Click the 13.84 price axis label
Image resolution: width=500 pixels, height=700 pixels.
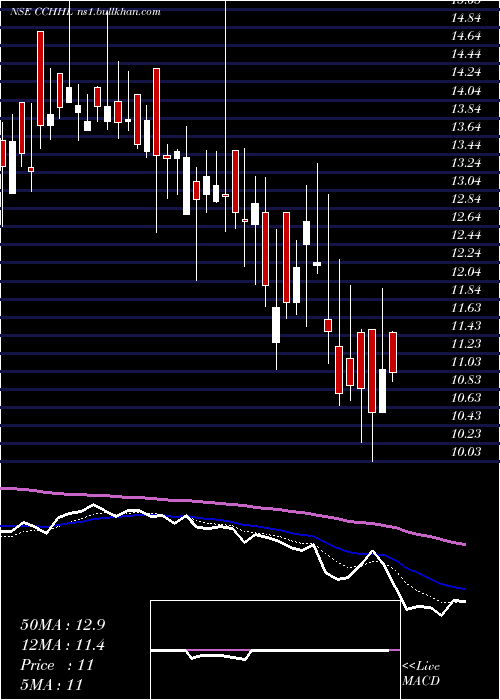pos(467,109)
